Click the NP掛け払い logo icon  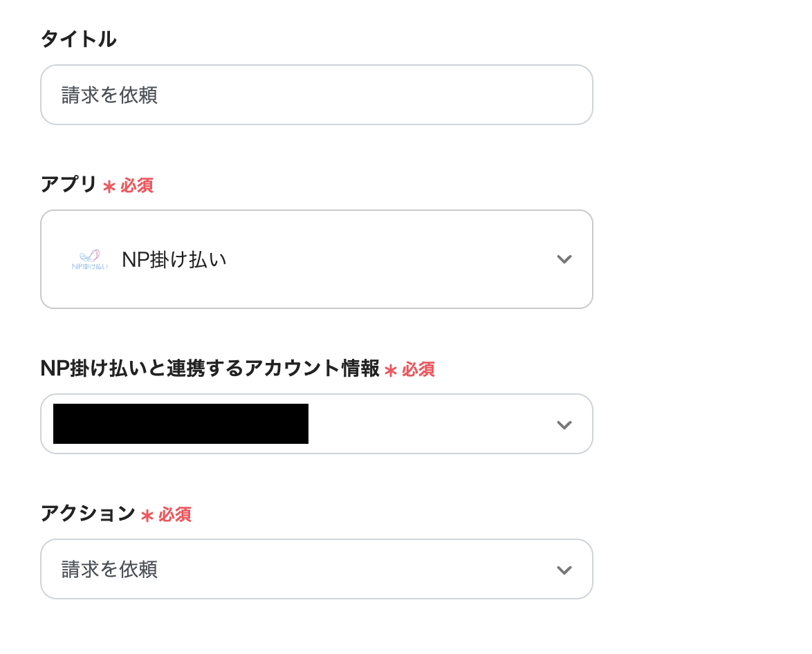(x=89, y=259)
